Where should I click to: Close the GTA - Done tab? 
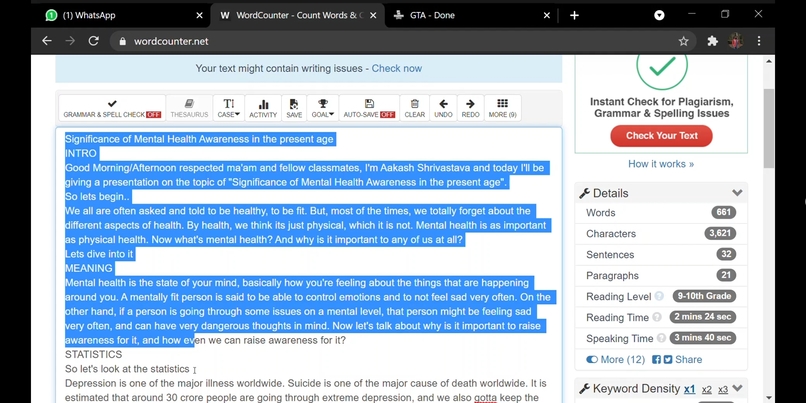coord(547,15)
